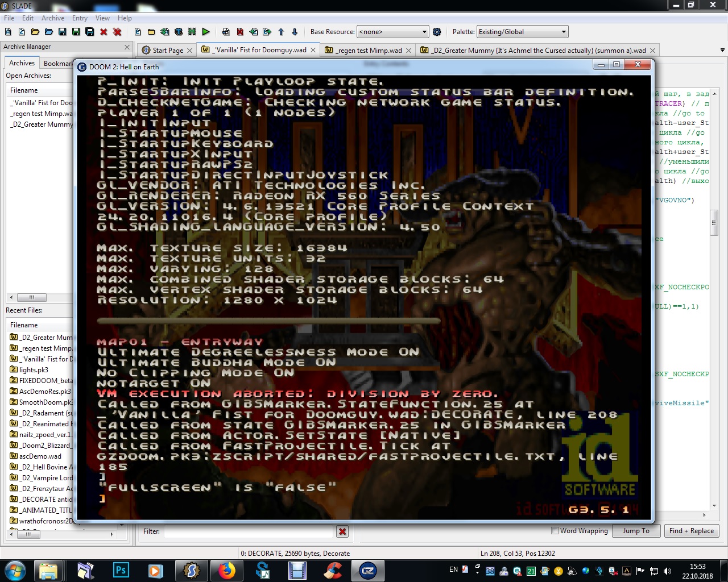Open the tab list overflow arrow

pos(722,50)
